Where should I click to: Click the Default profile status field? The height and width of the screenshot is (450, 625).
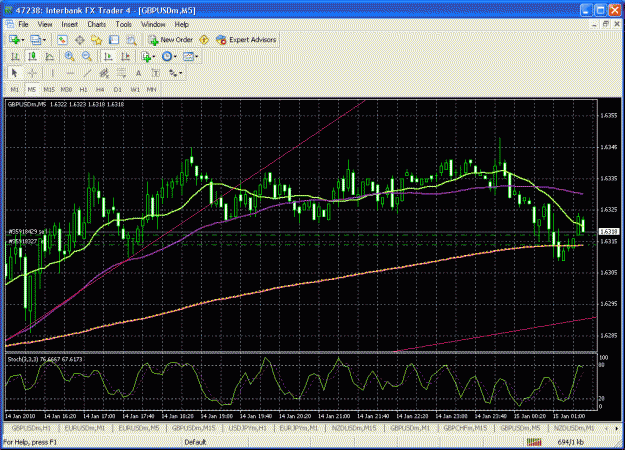pos(195,442)
